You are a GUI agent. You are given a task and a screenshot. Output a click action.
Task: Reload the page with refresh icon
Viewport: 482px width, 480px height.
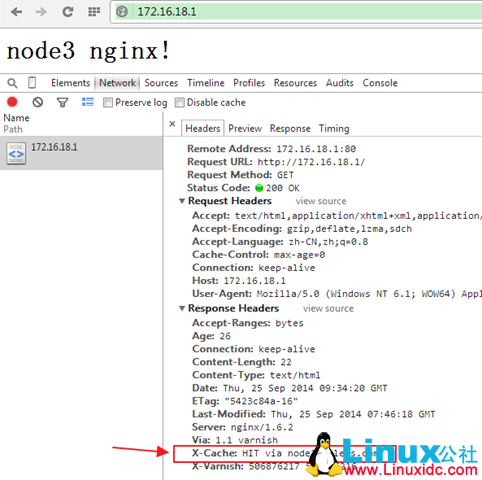[68, 12]
